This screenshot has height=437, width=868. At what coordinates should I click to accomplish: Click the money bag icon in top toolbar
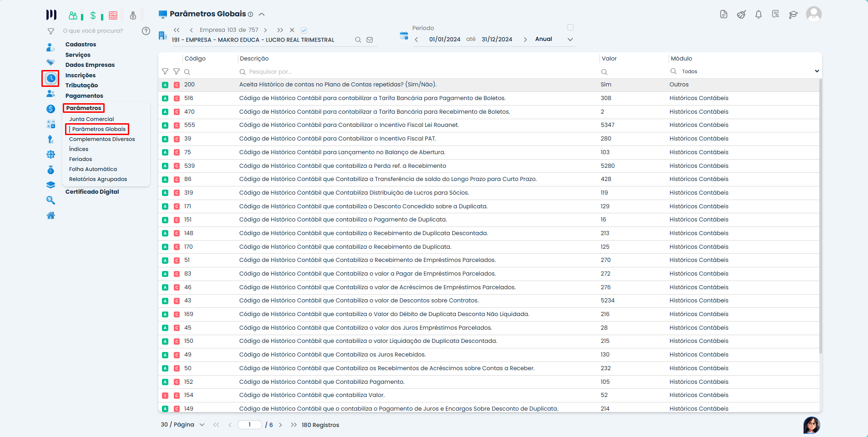coord(133,15)
